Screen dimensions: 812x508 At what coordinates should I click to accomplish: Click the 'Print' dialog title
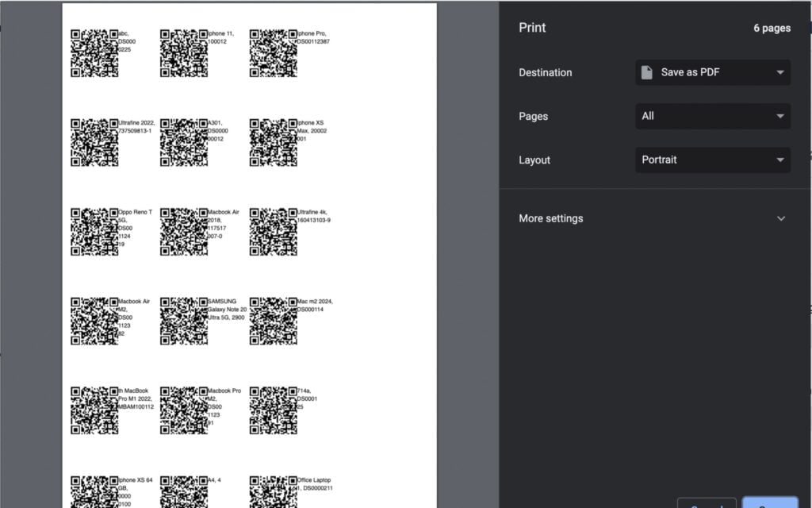click(532, 28)
